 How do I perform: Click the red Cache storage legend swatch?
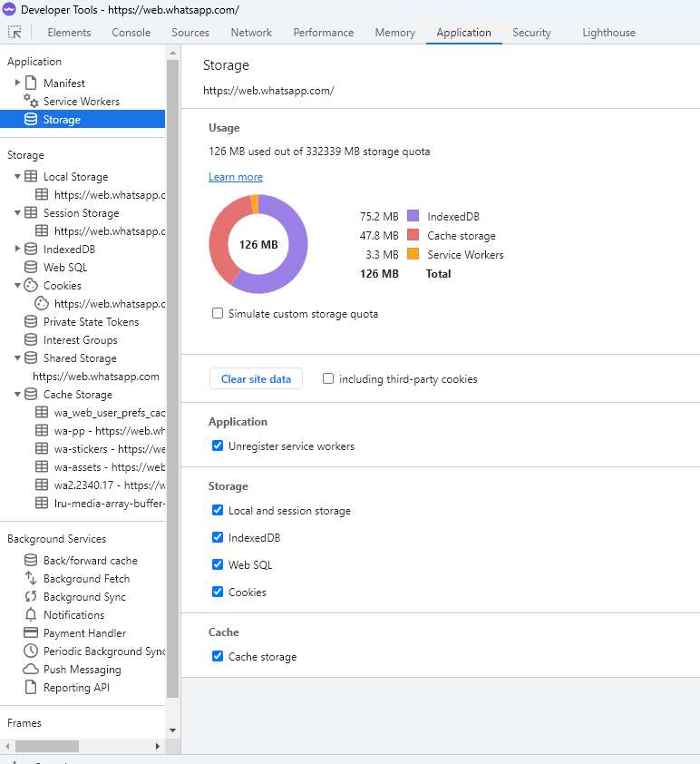point(413,235)
